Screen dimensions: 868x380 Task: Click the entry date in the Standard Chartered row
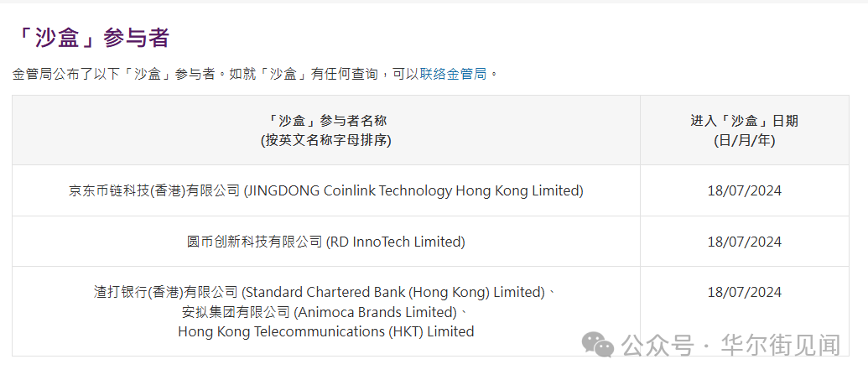pos(744,292)
